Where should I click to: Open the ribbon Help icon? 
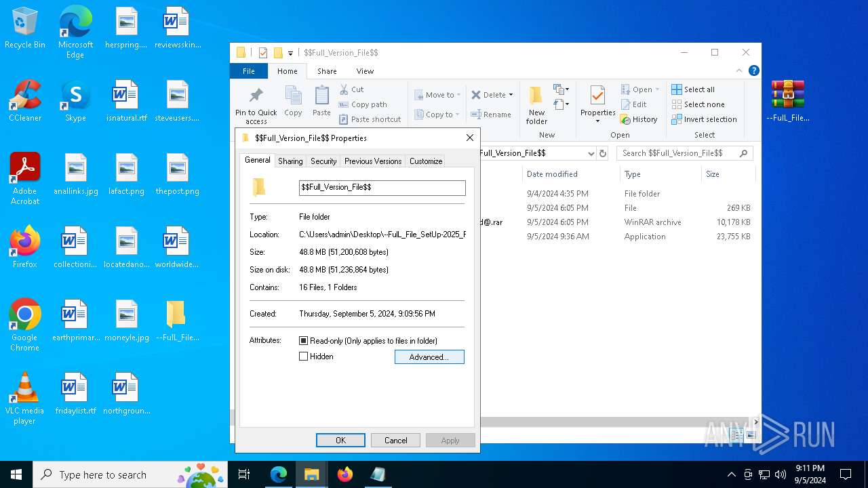[x=753, y=70]
